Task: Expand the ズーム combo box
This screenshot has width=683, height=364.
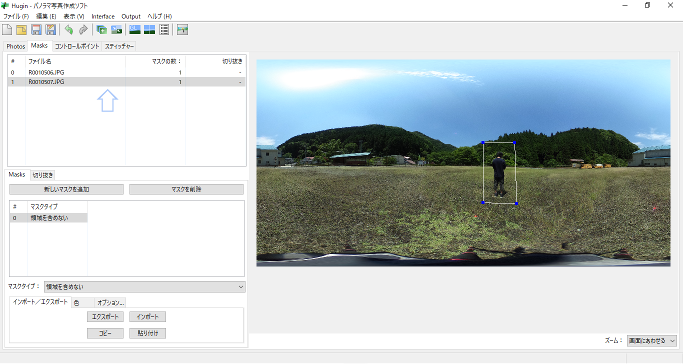Action: (x=652, y=340)
